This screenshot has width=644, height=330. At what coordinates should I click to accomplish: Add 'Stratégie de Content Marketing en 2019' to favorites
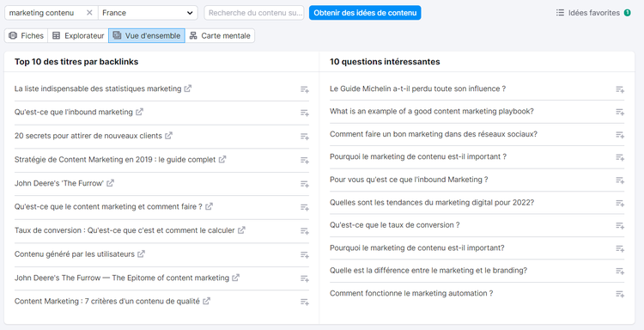coord(304,161)
